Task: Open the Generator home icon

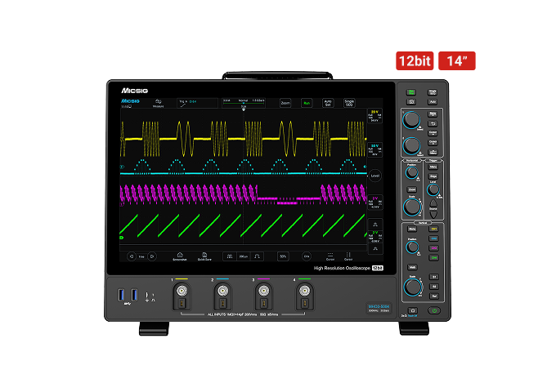Action: coord(180,256)
